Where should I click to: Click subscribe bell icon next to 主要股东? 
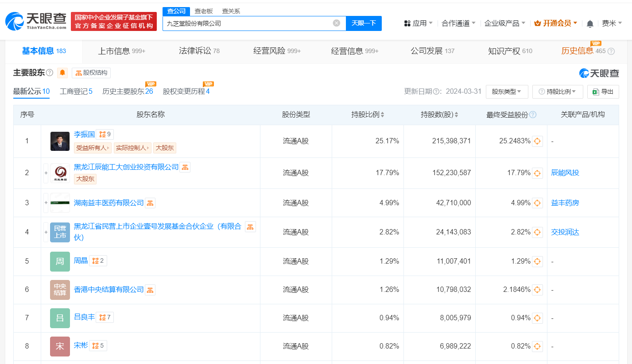tap(62, 73)
